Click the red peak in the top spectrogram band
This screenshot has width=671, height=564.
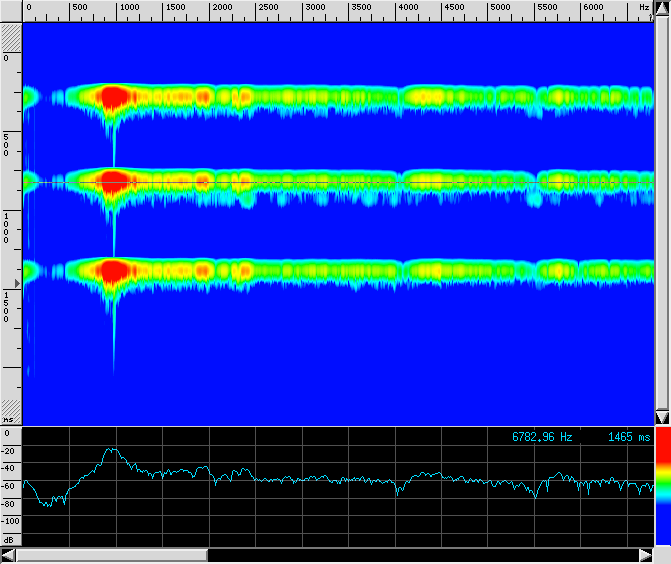coord(113,96)
